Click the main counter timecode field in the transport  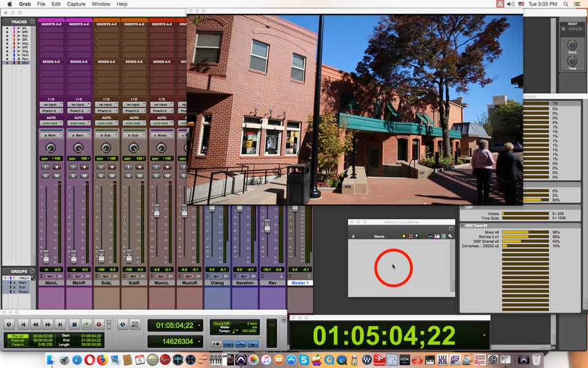point(174,325)
